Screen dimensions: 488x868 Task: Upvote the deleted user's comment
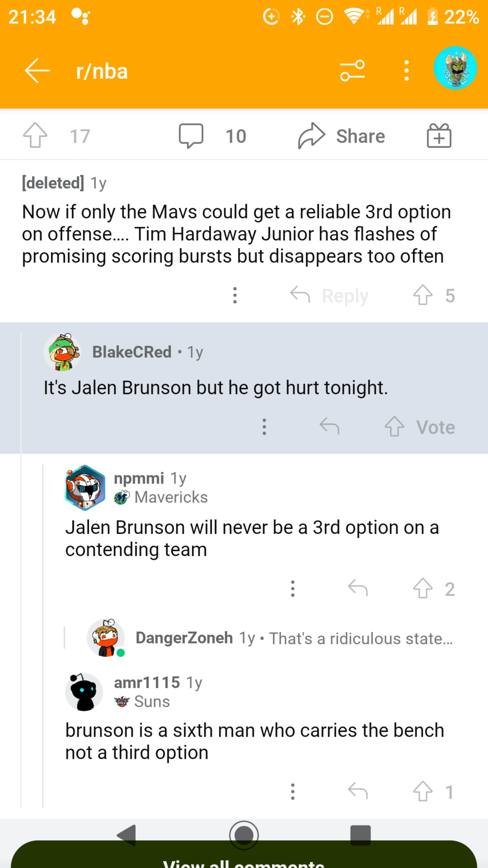[x=423, y=295]
